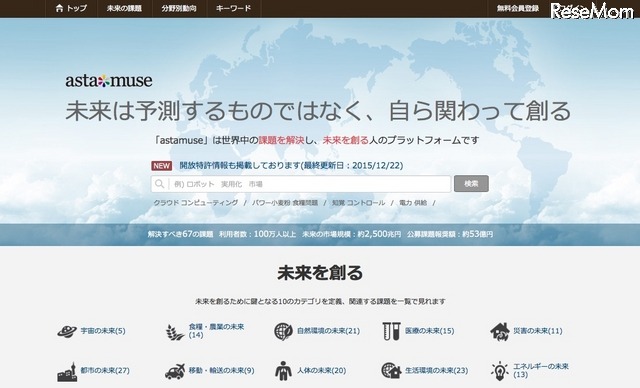
Task: Open the トップ home menu item
Action: point(71,8)
